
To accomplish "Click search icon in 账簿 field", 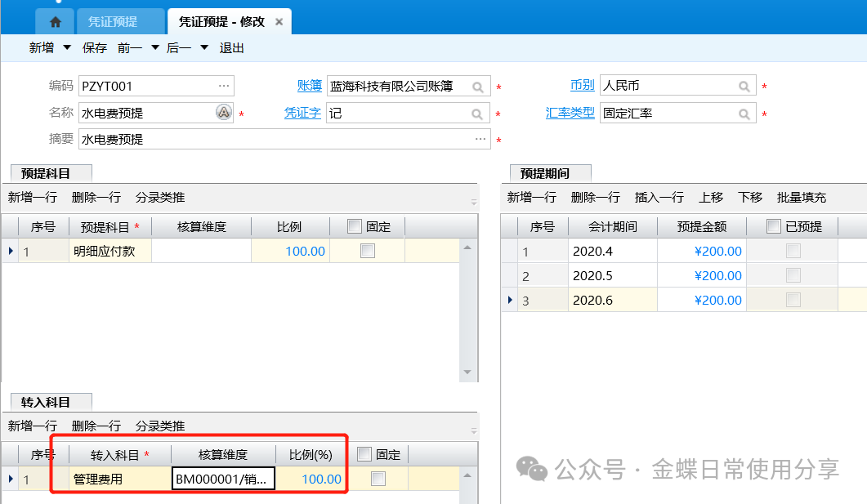I will [x=478, y=87].
